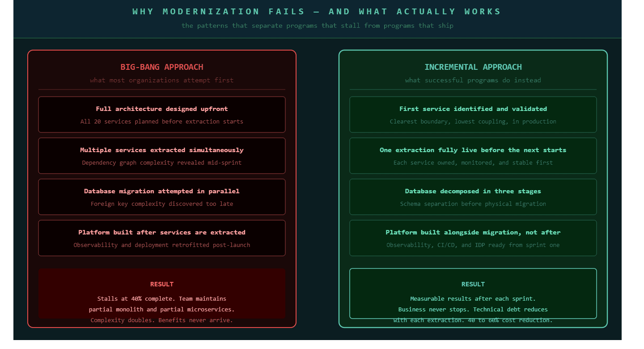Select "First service identified and validated" title

pos(473,109)
